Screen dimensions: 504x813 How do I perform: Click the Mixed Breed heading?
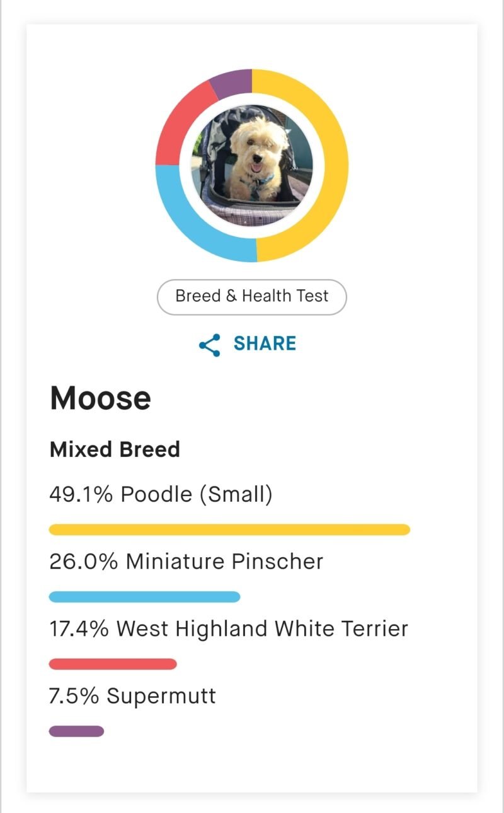[x=115, y=449]
